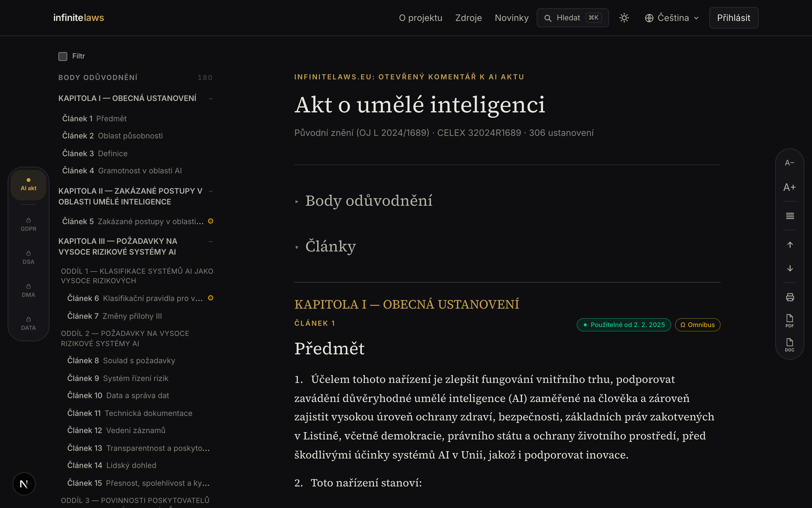Click the Použitelné od 2. 2. 2025 badge
Viewport: 812px width, 508px height.
point(623,325)
